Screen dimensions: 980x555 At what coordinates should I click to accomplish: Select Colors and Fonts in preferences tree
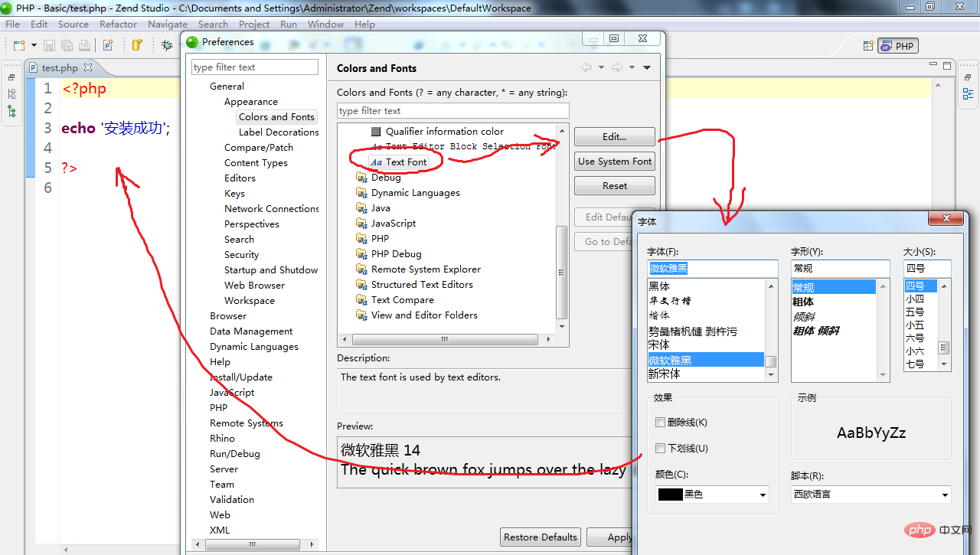(276, 117)
